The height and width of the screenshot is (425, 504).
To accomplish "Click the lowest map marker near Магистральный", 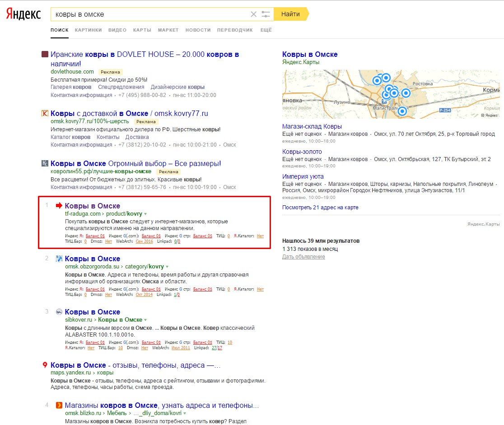I will coord(402,111).
